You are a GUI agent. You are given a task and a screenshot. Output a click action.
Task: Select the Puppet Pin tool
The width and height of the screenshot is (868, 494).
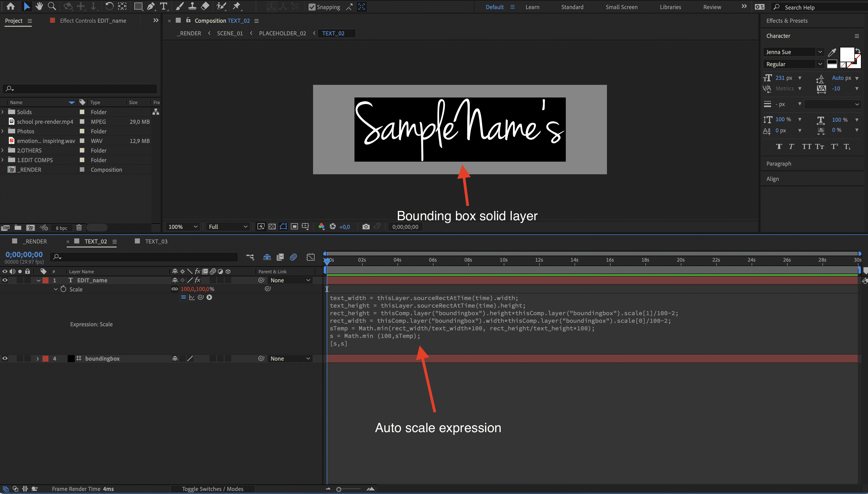point(237,6)
